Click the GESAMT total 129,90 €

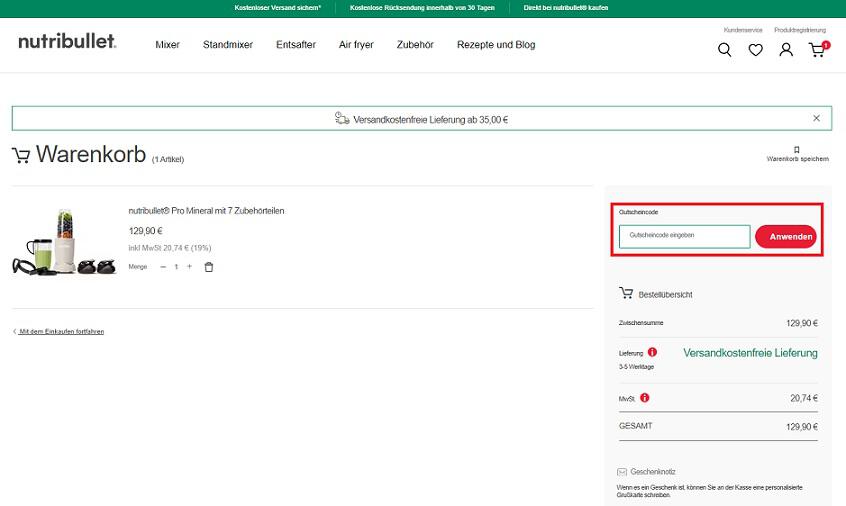tap(802, 427)
